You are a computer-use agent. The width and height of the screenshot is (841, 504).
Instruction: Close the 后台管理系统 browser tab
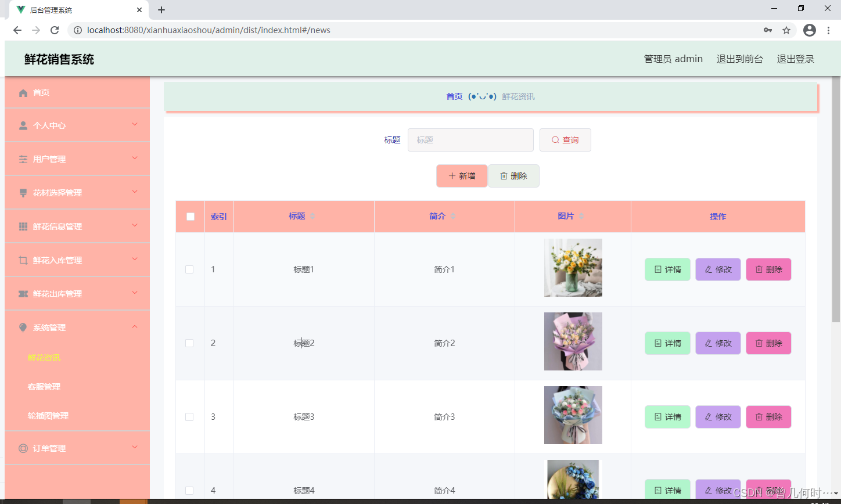click(x=139, y=10)
